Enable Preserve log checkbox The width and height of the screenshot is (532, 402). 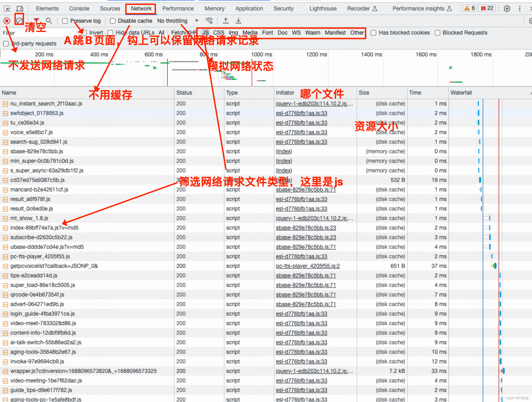[x=65, y=21]
